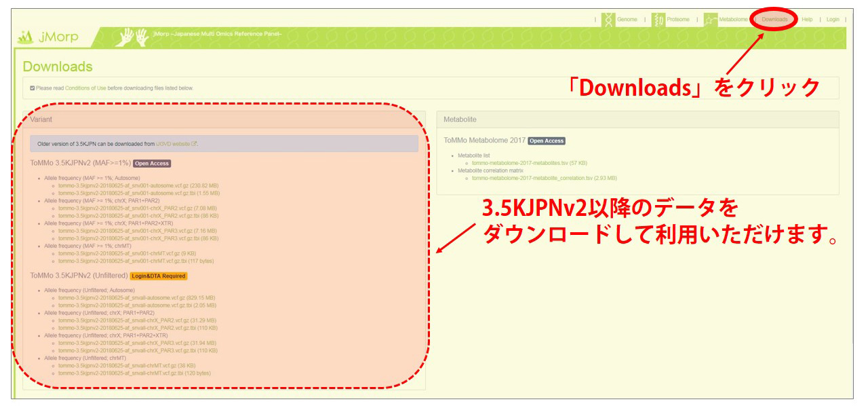The image size is (868, 406).
Task: Select 'Allele frequency (MAF >= 1%; chrX; PAR1+PAR2)' text
Action: [x=102, y=201]
